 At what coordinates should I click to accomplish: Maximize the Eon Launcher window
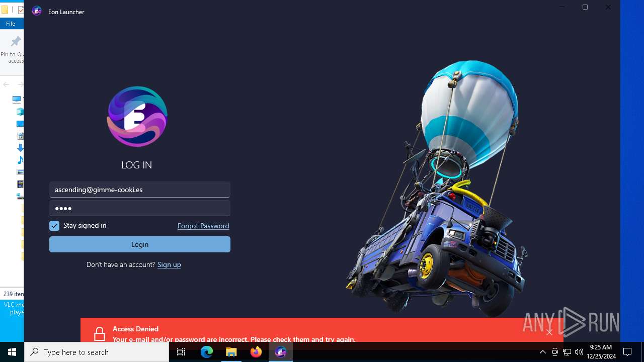(x=585, y=7)
